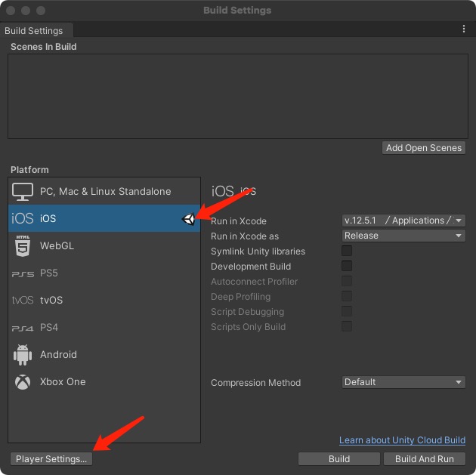
Task: Click the Android robot icon
Action: click(23, 355)
